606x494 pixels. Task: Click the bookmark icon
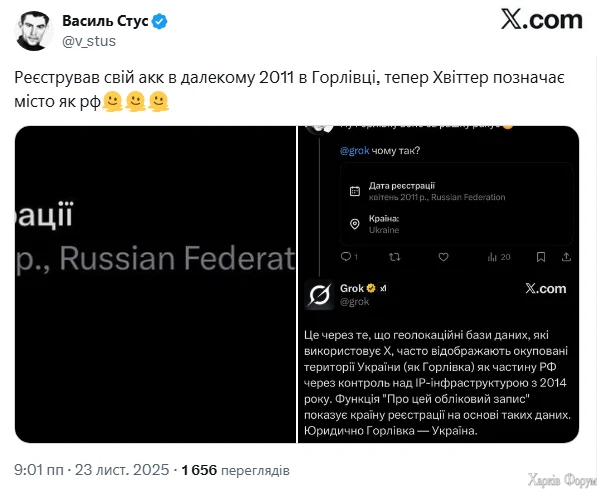(x=541, y=257)
